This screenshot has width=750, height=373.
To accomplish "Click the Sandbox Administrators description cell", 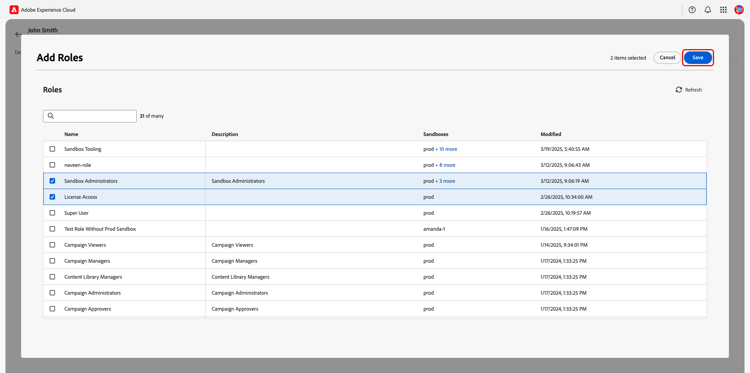I will [238, 181].
